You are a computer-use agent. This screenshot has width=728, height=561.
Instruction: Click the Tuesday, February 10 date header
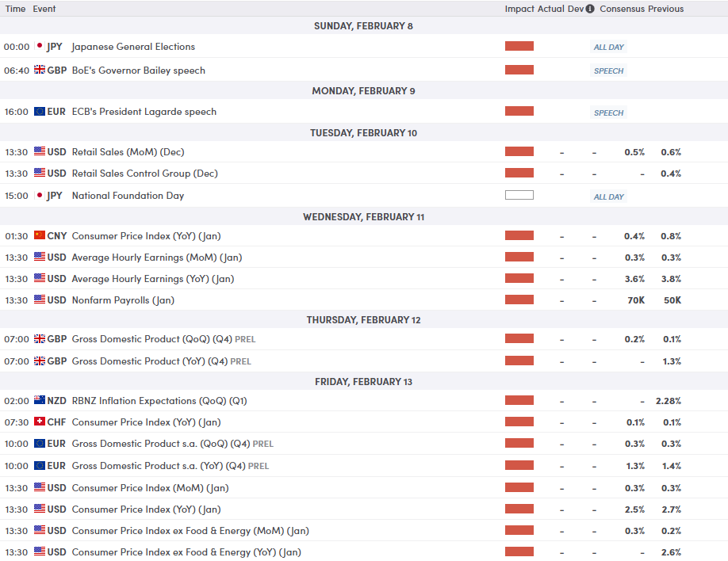click(x=363, y=133)
